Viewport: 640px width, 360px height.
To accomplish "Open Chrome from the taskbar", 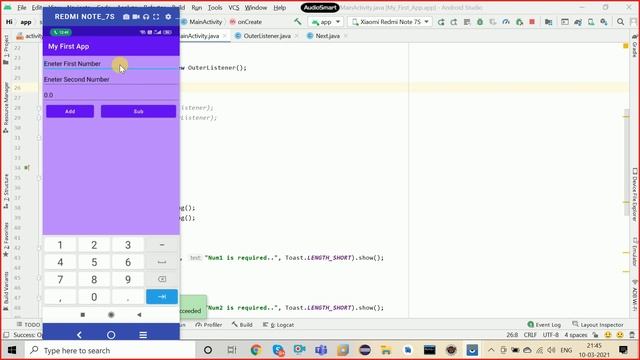I will tap(256, 350).
